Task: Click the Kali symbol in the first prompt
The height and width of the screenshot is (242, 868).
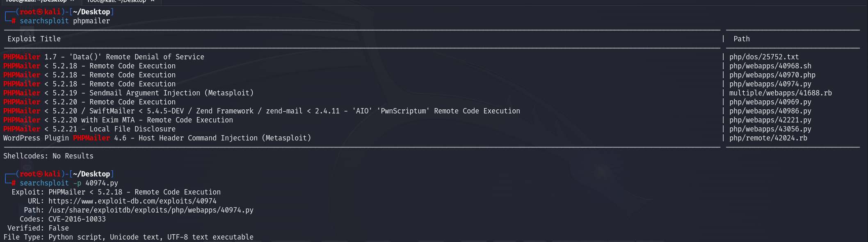Action: pos(40,12)
